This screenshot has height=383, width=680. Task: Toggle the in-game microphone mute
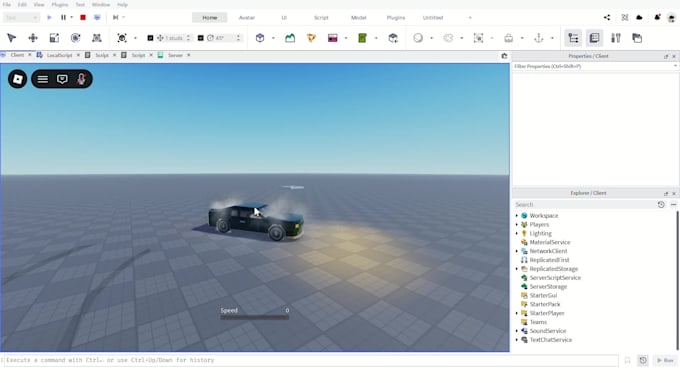[x=81, y=79]
